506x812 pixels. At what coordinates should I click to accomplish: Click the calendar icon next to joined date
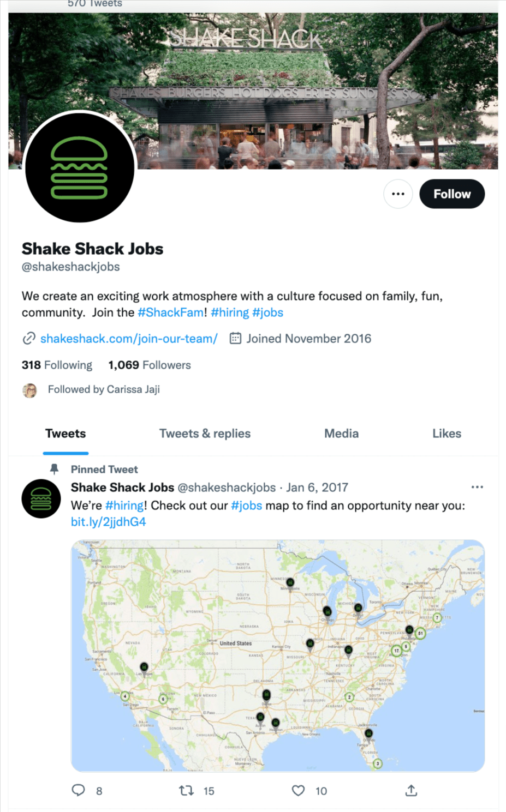[235, 338]
